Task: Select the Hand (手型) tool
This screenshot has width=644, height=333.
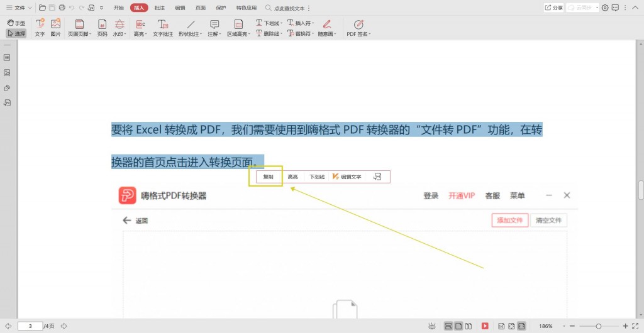Action: pyautogui.click(x=16, y=23)
